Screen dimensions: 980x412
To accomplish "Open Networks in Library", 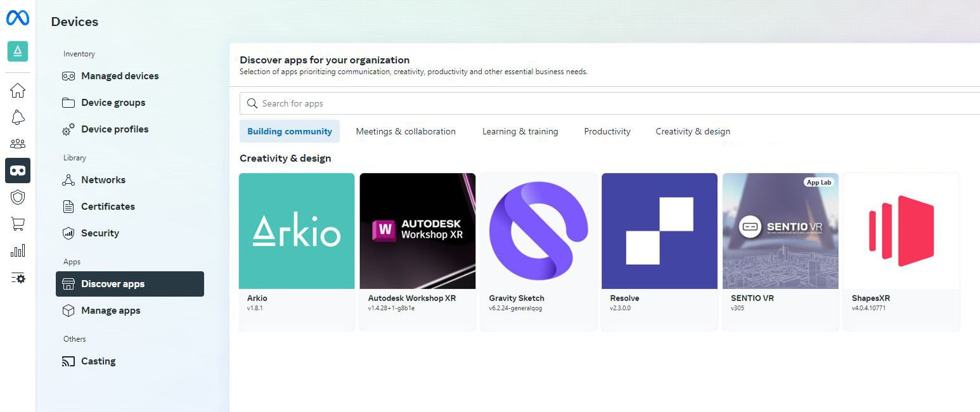I will (130, 180).
